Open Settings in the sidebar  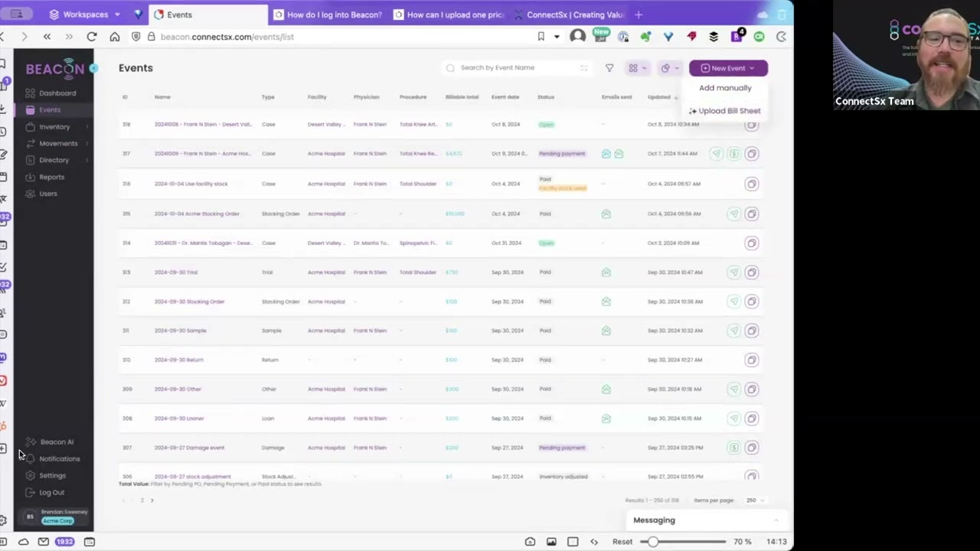tap(51, 476)
